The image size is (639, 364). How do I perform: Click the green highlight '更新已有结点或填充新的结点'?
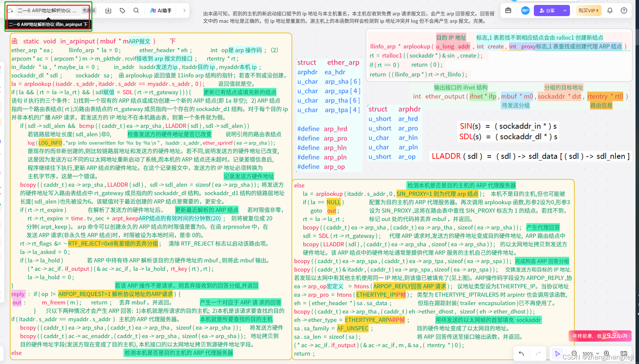click(x=240, y=92)
